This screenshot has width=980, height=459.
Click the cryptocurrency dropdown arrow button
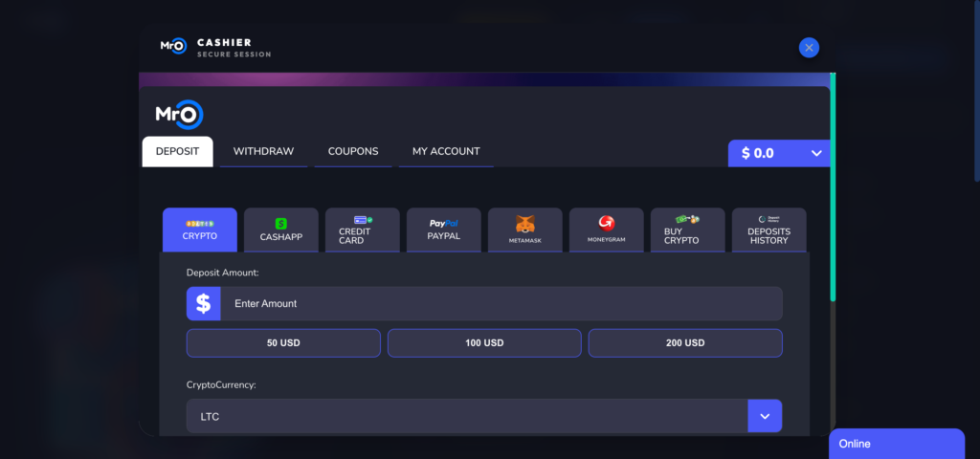[765, 416]
